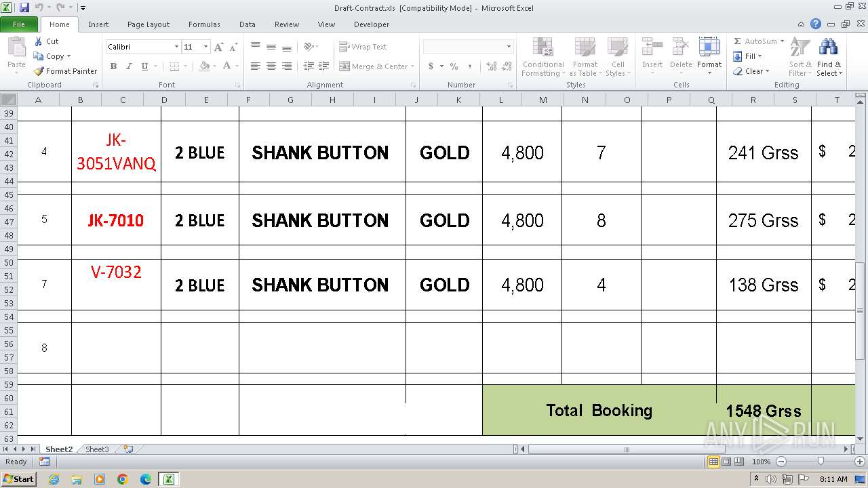Screen dimensions: 868x488
Task: Open Font dialog launcher
Action: click(238, 85)
